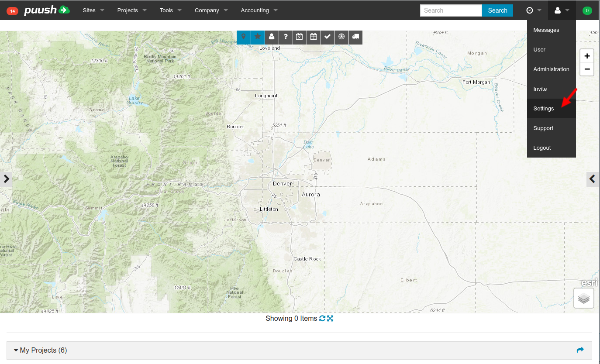Viewport: 600px width, 364px height.
Task: Click the calendar grid icon
Action: pyautogui.click(x=314, y=37)
